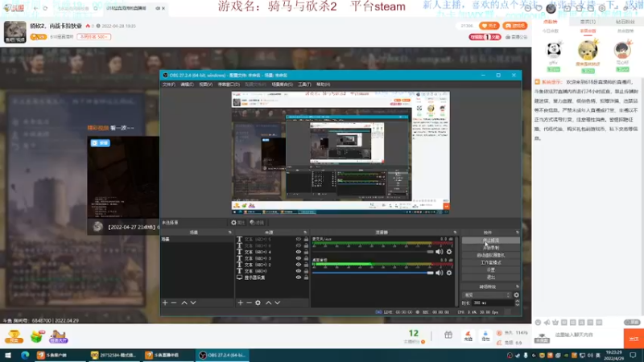The image size is (644, 362).
Task: Adjust the desktop audio volume slider
Action: click(373, 273)
